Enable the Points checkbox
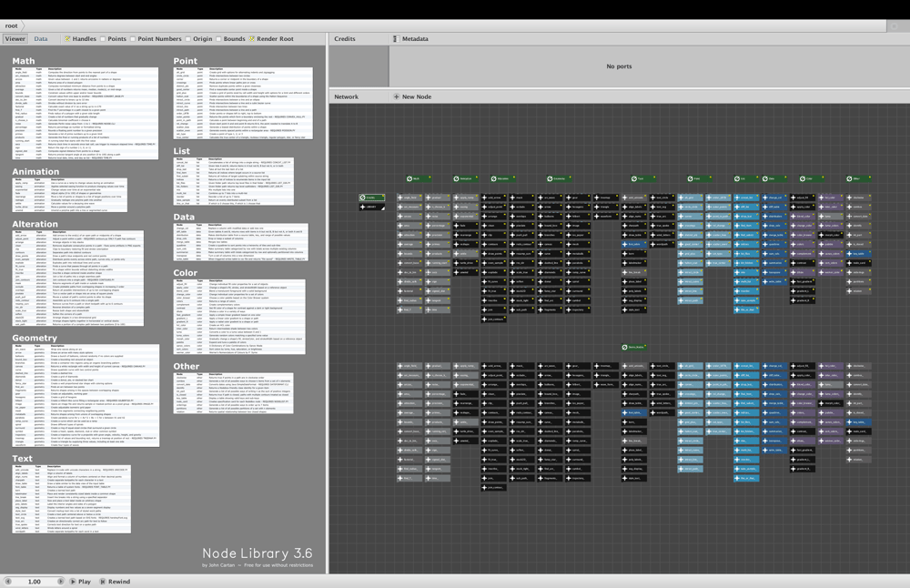Screen dimensions: 910x588 pyautogui.click(x=103, y=39)
